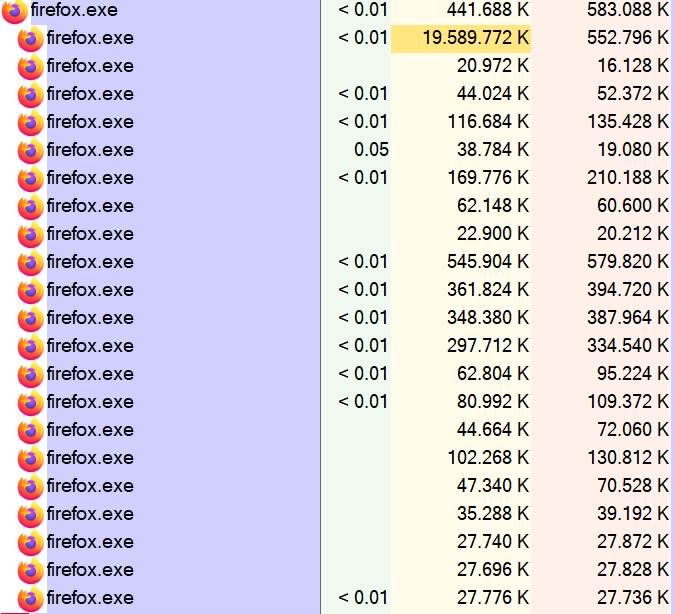This screenshot has height=614, width=674.
Task: Click the Firefox icon in the 0.05 CPU row
Action: click(x=31, y=150)
